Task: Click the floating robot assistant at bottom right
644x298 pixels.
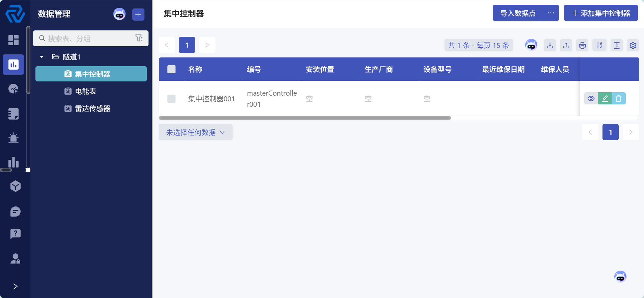Action: 620,277
